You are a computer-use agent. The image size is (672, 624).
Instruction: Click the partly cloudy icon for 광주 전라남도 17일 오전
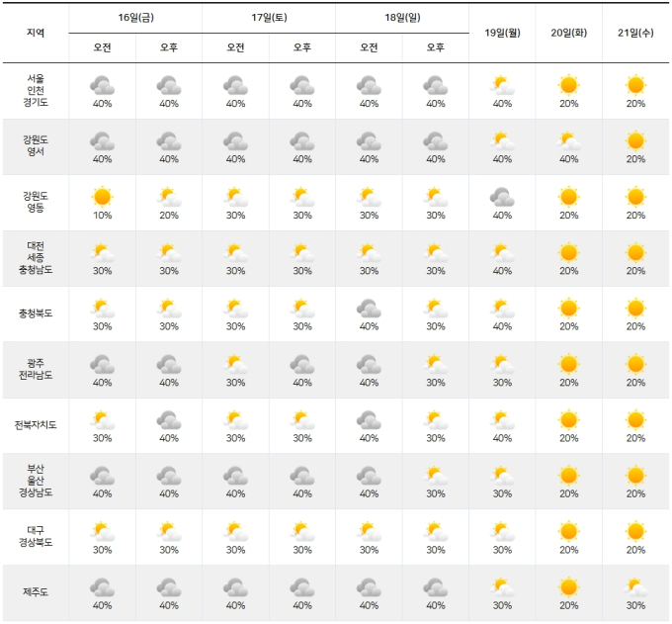tap(235, 364)
